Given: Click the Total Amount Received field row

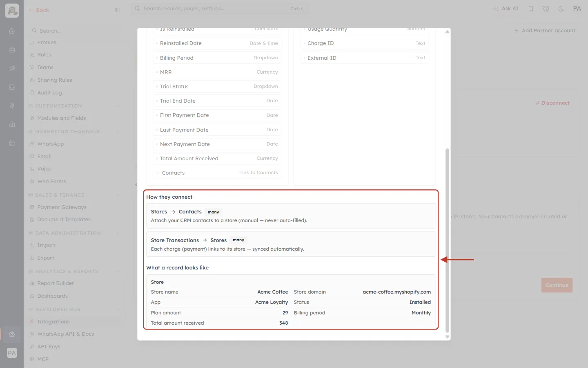Looking at the screenshot, I should pos(217,159).
